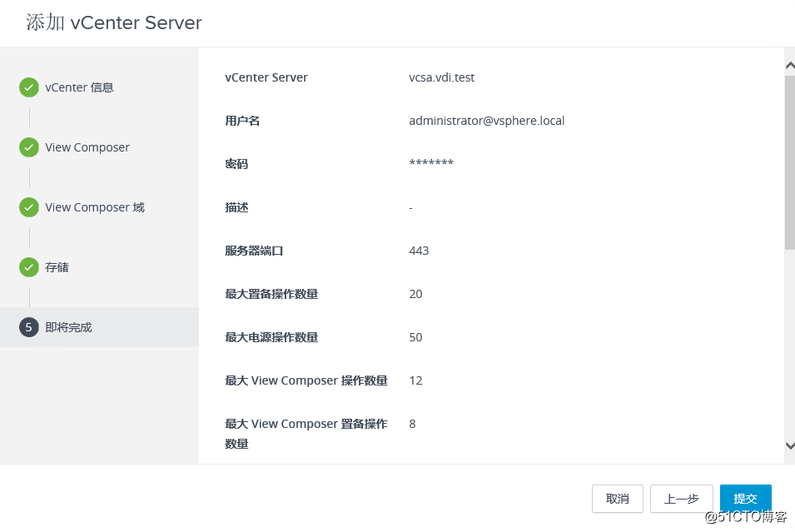
Task: Click the 服务器端口 label
Action: [x=254, y=251]
